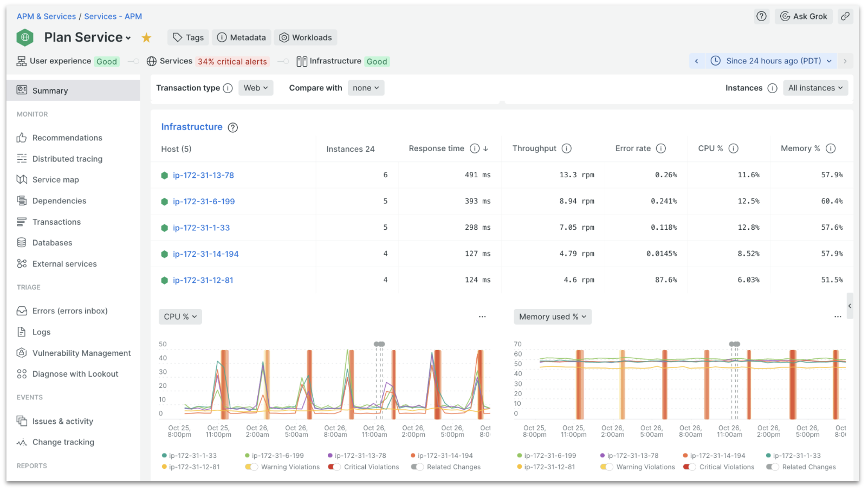Show Throughput info icon
The height and width of the screenshot is (491, 868).
tap(566, 148)
